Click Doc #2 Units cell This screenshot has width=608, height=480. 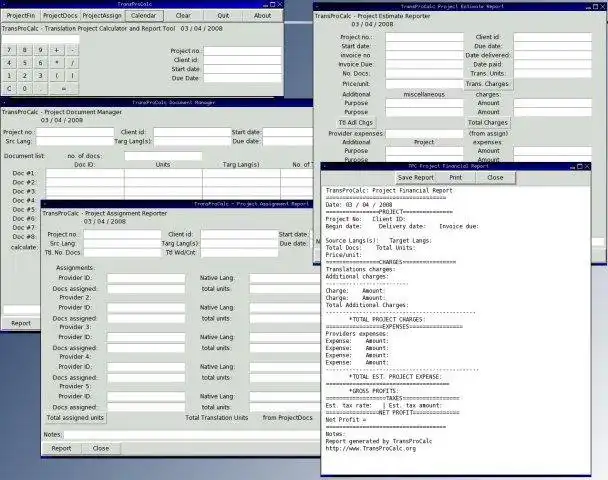[x=163, y=182]
